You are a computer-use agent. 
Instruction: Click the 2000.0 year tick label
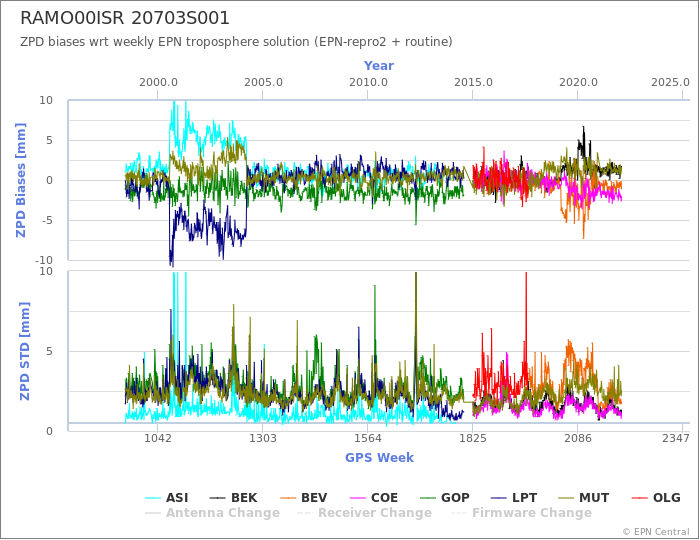pyautogui.click(x=158, y=83)
